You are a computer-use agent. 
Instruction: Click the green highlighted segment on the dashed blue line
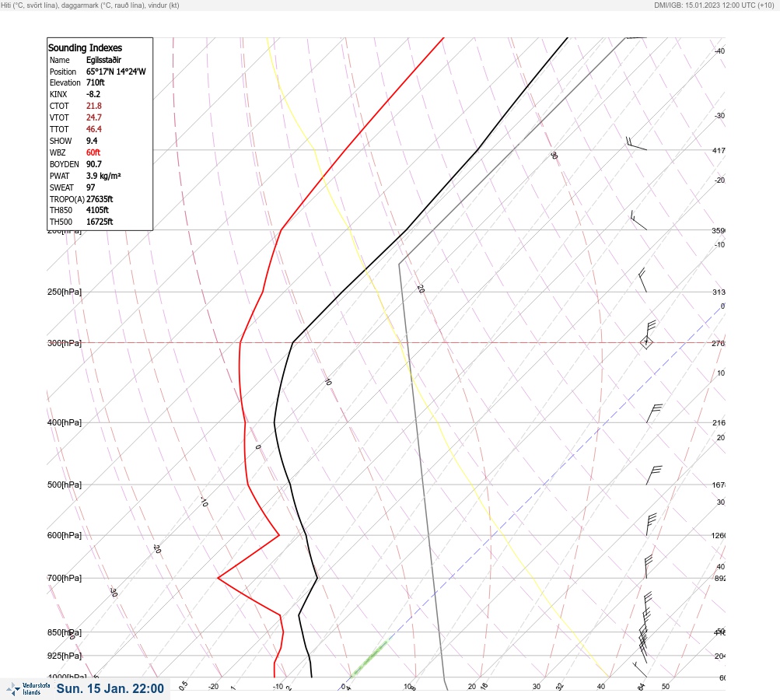(369, 660)
